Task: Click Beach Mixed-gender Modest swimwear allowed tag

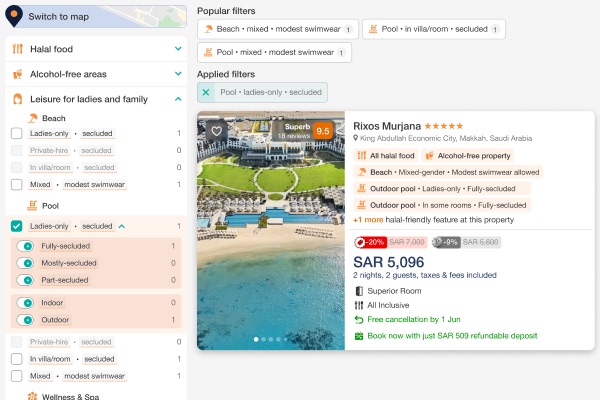Action: pyautogui.click(x=448, y=172)
